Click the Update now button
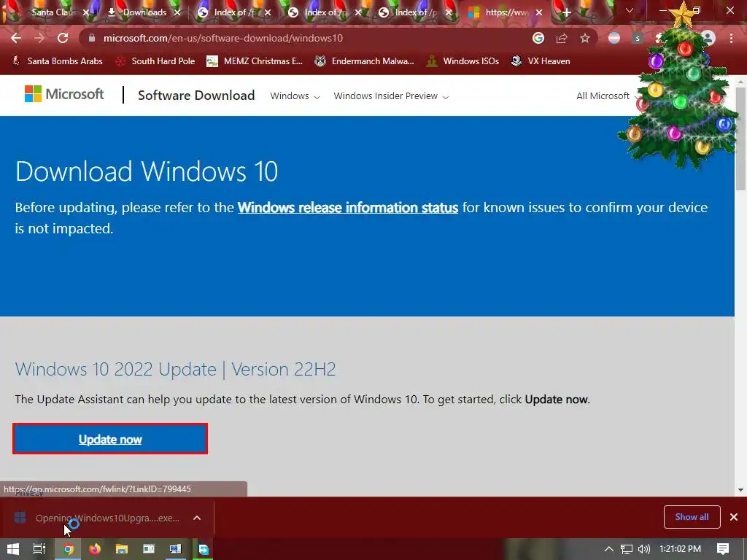This screenshot has height=560, width=747. point(110,439)
